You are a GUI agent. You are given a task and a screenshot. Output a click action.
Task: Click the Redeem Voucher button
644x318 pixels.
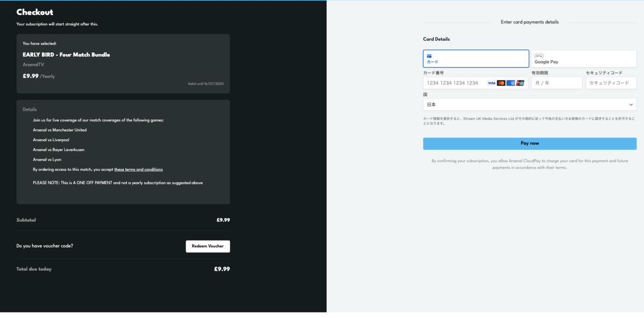[208, 246]
